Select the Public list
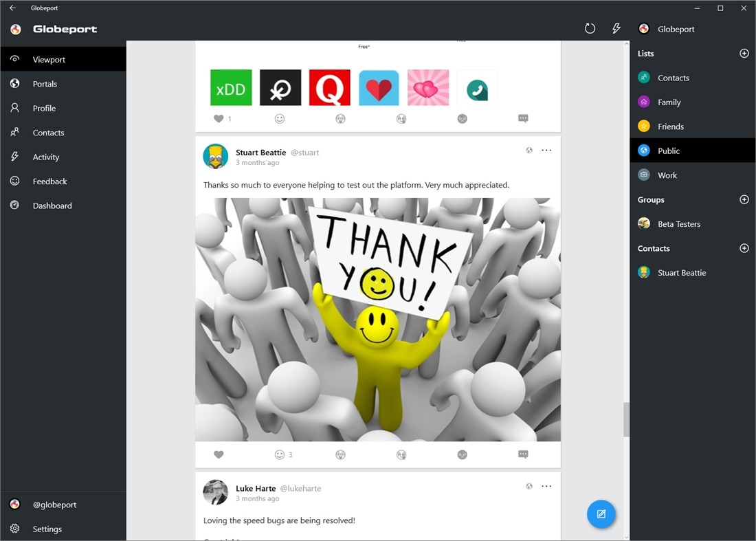 (x=692, y=151)
